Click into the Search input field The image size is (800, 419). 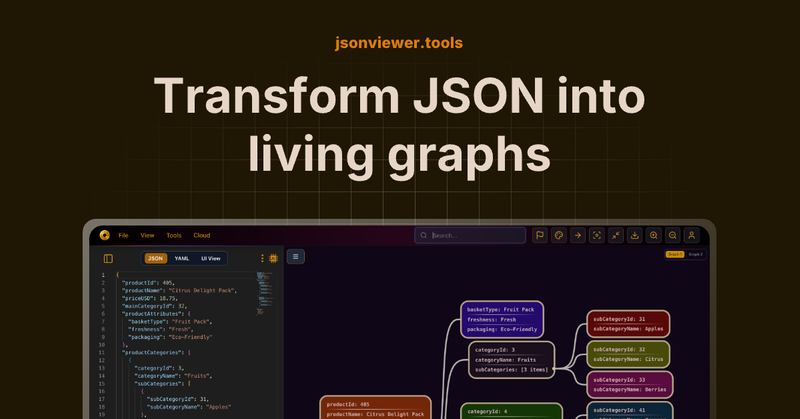pos(470,235)
